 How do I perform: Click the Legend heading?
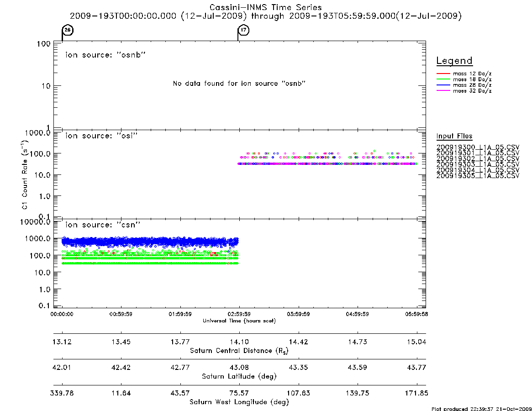[x=454, y=61]
